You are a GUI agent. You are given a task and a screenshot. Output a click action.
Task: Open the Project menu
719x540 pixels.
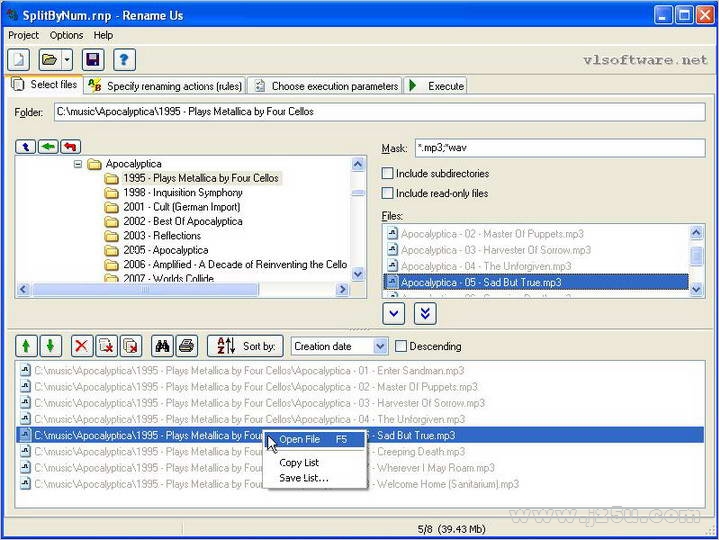[x=23, y=35]
